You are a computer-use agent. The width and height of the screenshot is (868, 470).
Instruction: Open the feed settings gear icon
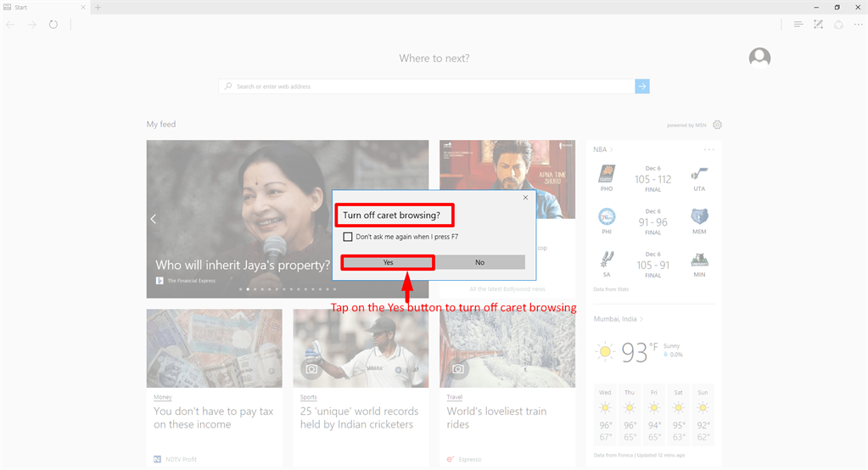pyautogui.click(x=718, y=125)
